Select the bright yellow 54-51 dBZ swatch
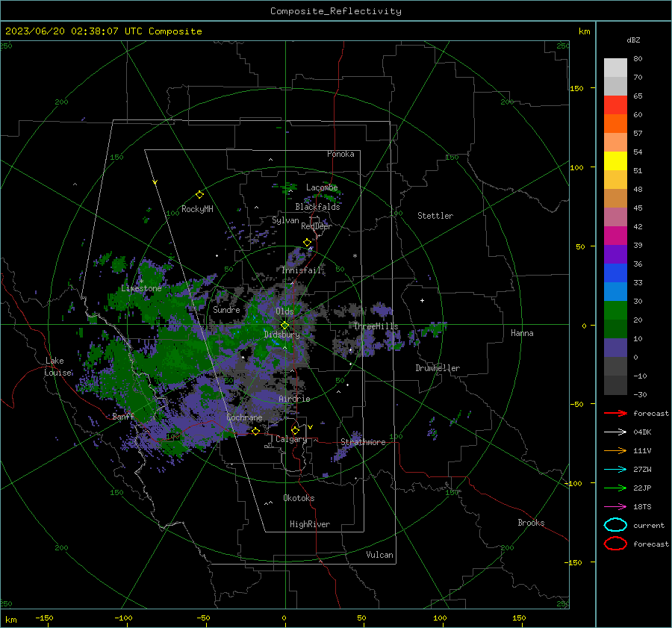Image resolution: width=672 pixels, height=628 pixels. (x=615, y=161)
